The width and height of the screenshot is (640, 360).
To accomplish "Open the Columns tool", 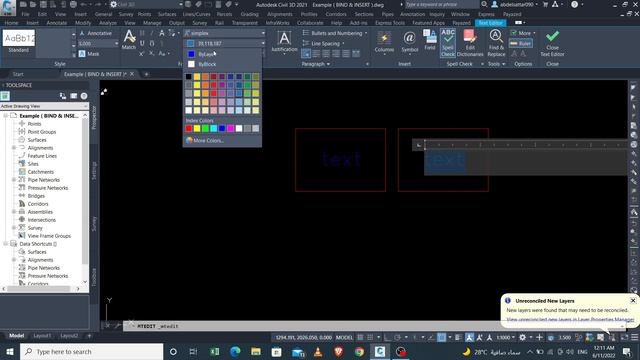I will [x=384, y=42].
